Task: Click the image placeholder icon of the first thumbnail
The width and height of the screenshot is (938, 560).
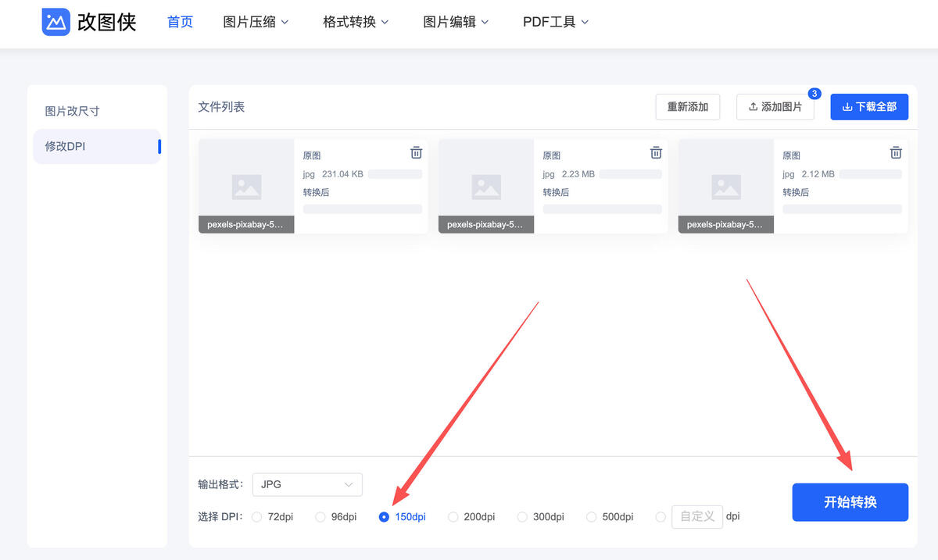Action: pos(245,186)
